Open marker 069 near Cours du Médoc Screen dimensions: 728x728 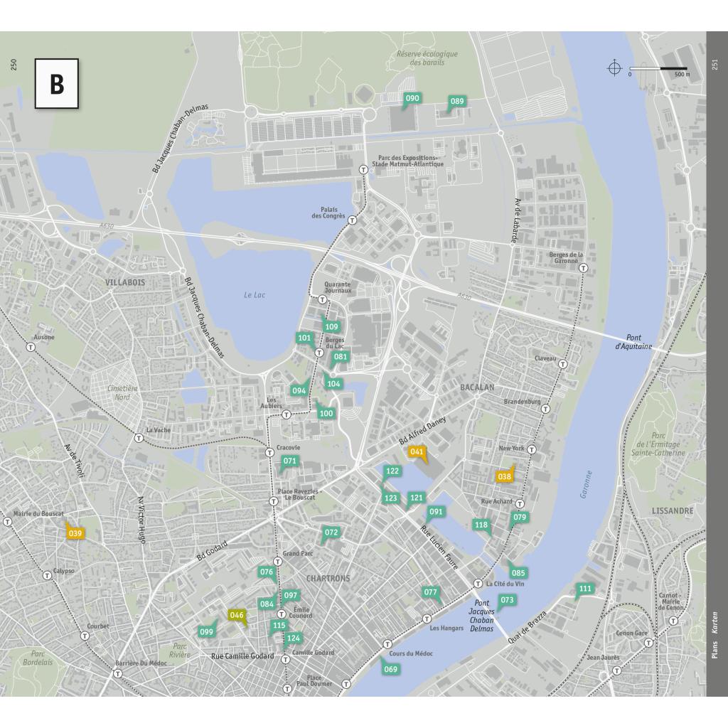click(x=390, y=669)
